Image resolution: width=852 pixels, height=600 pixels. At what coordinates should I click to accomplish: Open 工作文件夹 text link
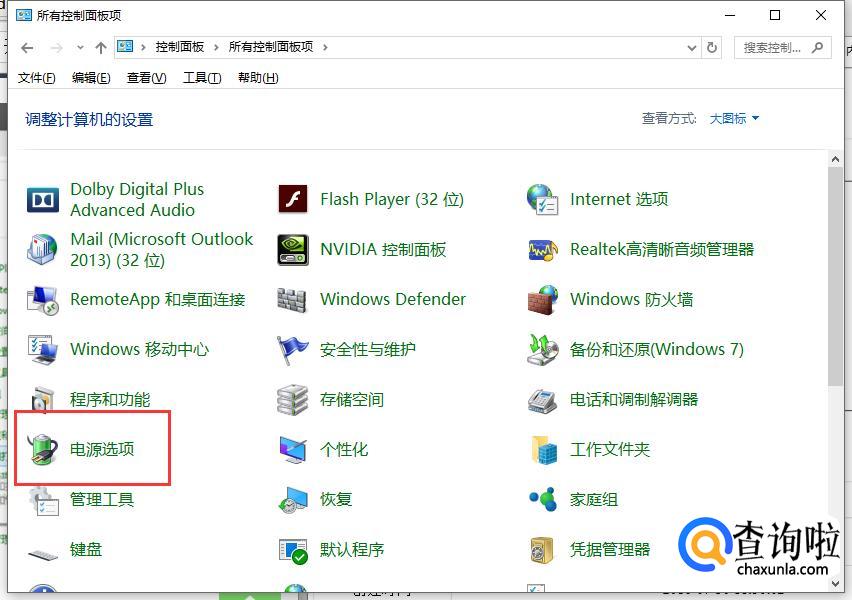610,449
